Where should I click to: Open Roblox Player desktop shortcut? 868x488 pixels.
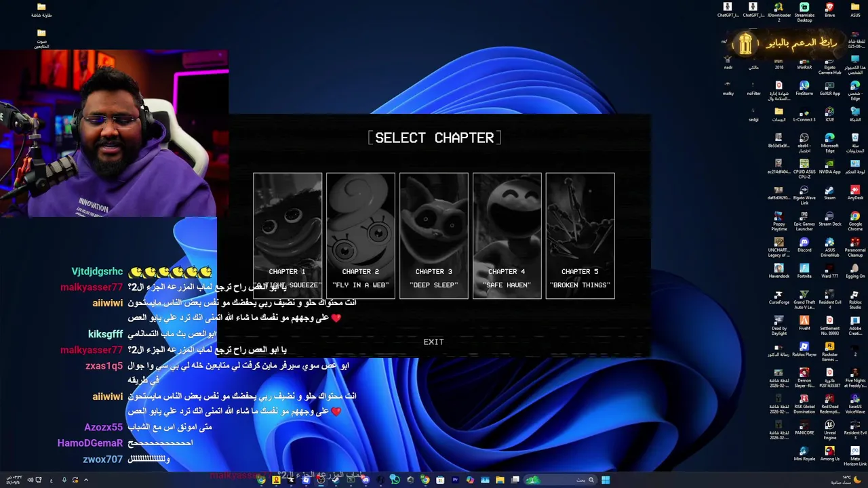tap(804, 348)
